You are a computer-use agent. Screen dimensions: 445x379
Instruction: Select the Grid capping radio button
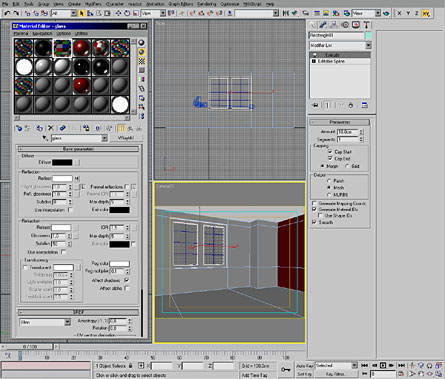pos(347,166)
